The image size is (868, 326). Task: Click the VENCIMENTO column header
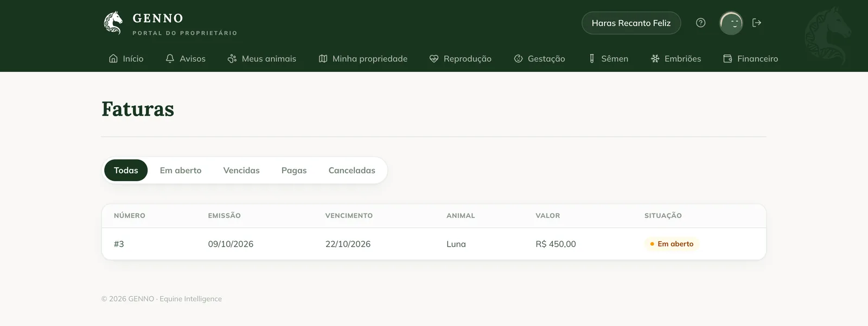349,216
